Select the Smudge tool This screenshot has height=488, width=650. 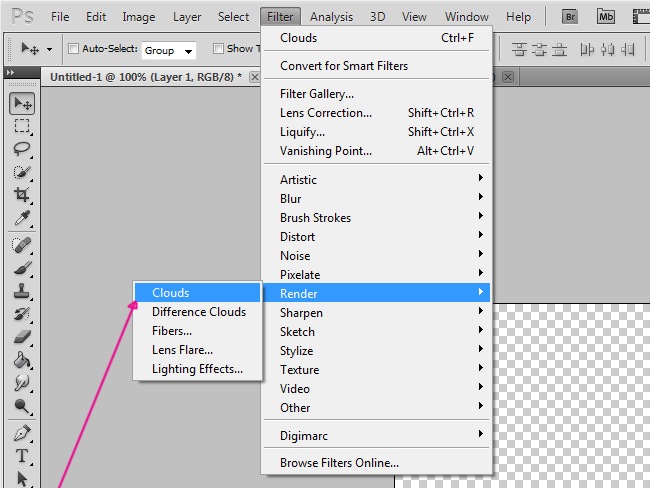[x=22, y=383]
